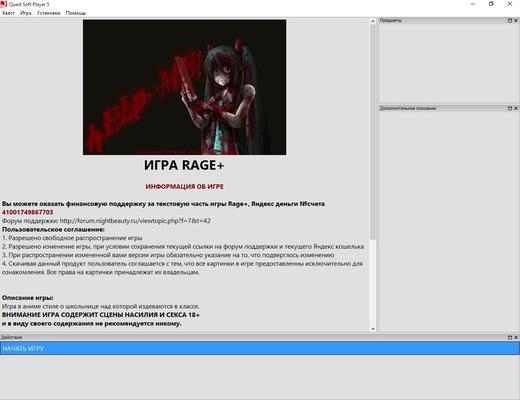520x400 pixels.
Task: Click scrollbar down arrow in main description
Action: (373, 329)
